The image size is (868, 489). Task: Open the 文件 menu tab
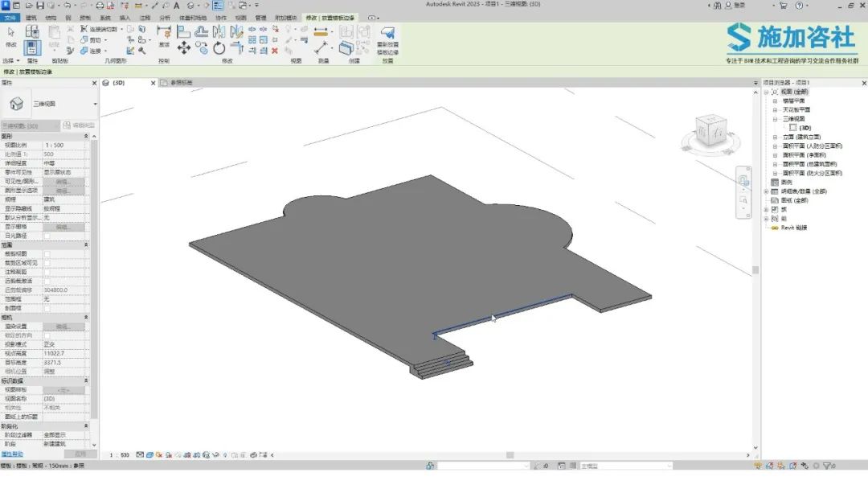click(10, 18)
